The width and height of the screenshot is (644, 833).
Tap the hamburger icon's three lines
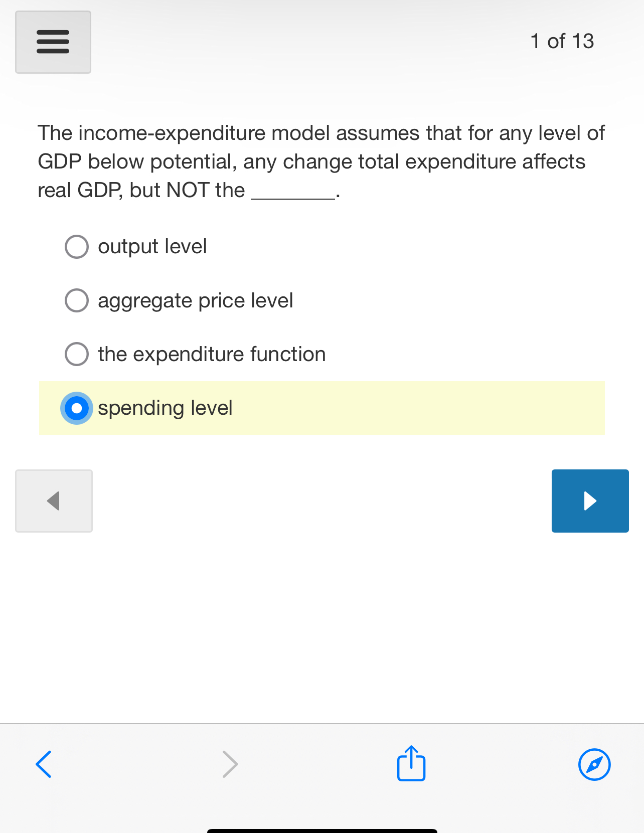click(53, 42)
